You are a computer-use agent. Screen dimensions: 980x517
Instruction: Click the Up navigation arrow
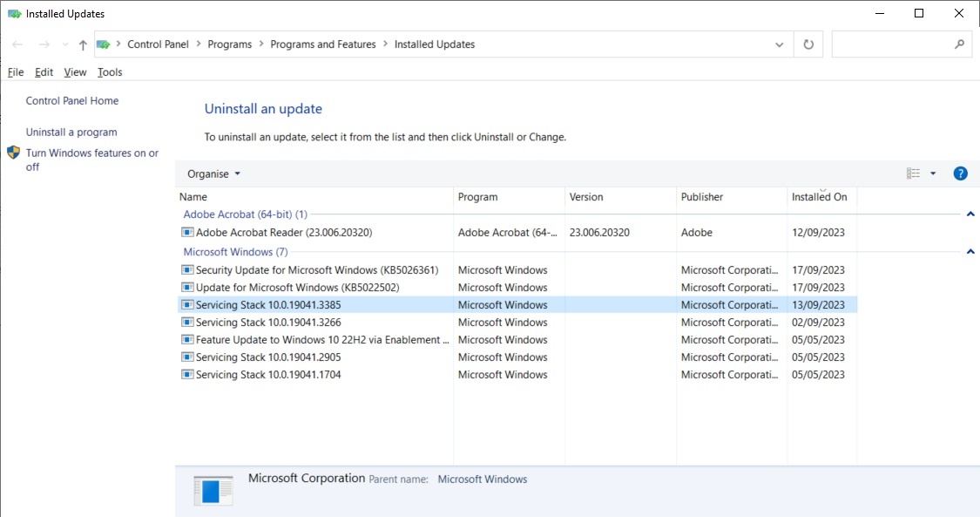coord(83,44)
